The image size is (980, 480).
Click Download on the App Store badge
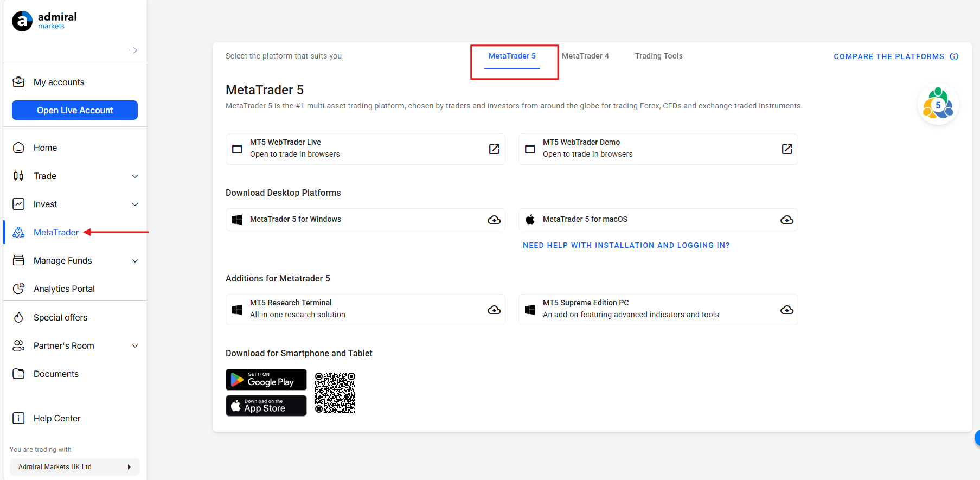[x=266, y=406]
